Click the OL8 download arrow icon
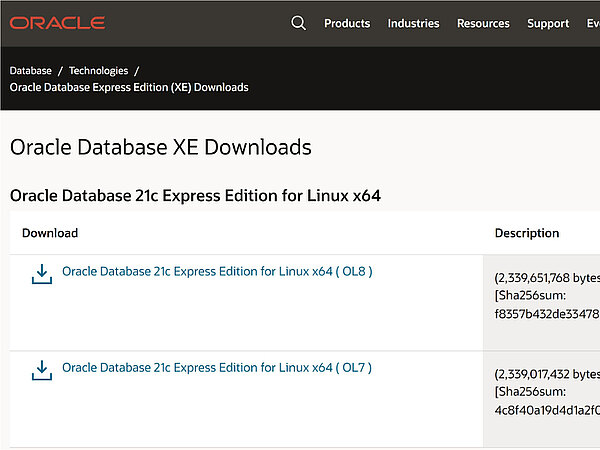The image size is (600, 450). point(41,274)
